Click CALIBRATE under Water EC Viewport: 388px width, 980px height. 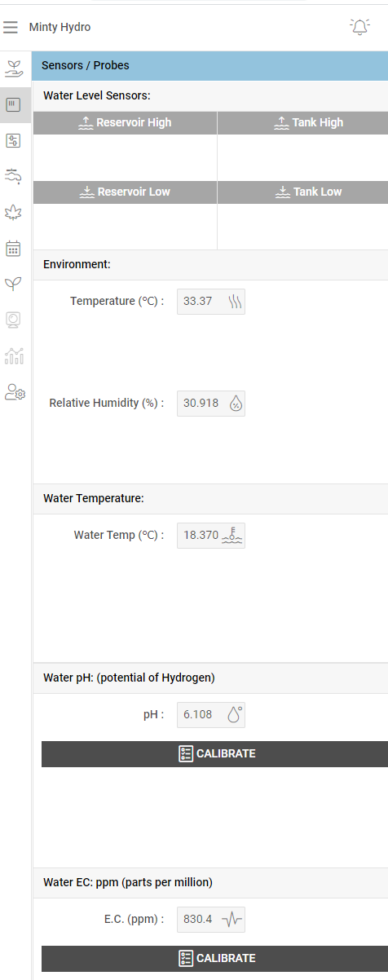[215, 959]
